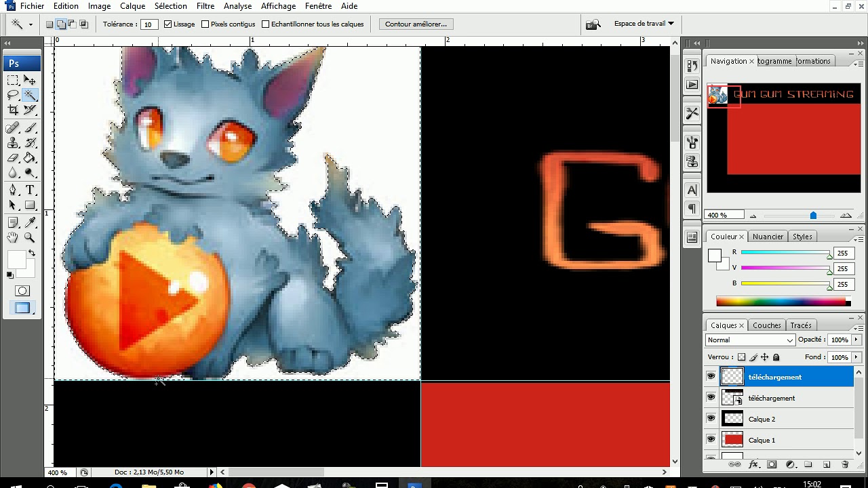Select the Eyedropper tool
Screen dimensions: 868x488
point(30,223)
